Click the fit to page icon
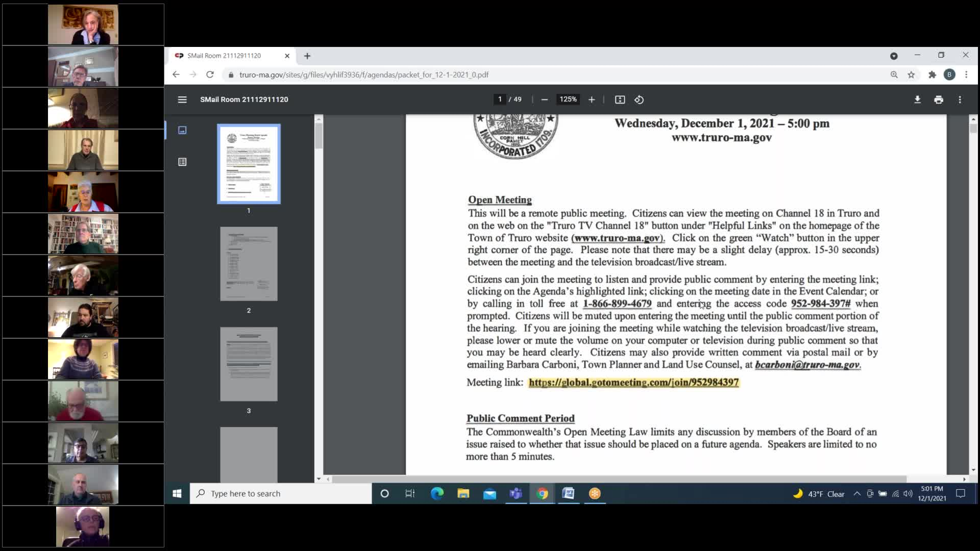This screenshot has width=980, height=551. click(x=620, y=99)
